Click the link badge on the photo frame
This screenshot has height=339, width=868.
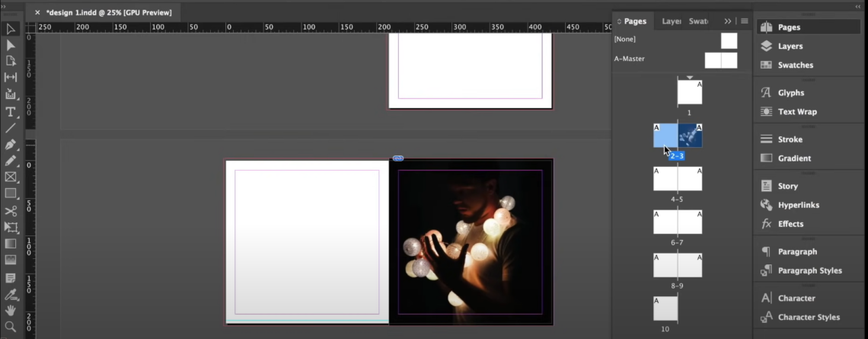click(x=397, y=158)
